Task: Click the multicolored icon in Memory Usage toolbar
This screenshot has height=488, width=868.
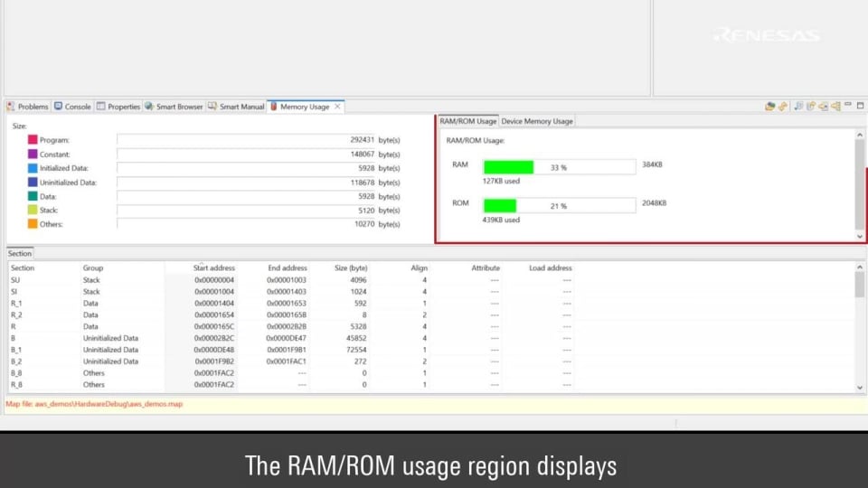Action: tap(769, 107)
